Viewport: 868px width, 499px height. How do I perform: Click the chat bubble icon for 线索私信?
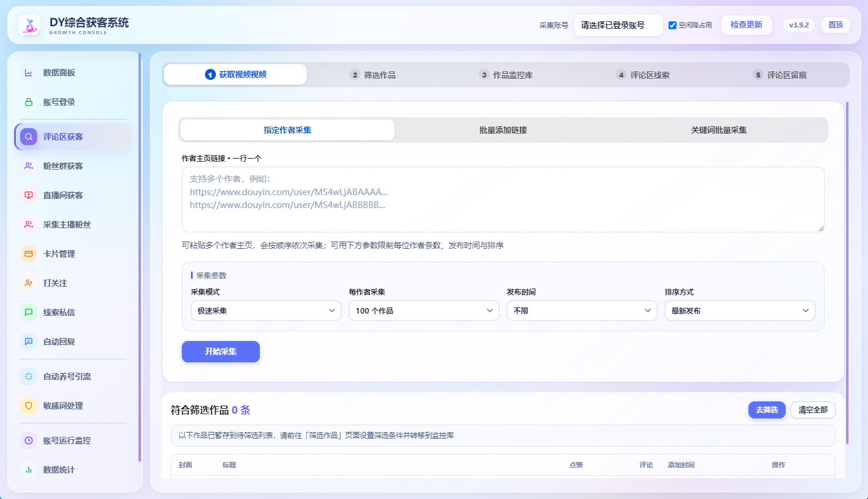tap(29, 312)
